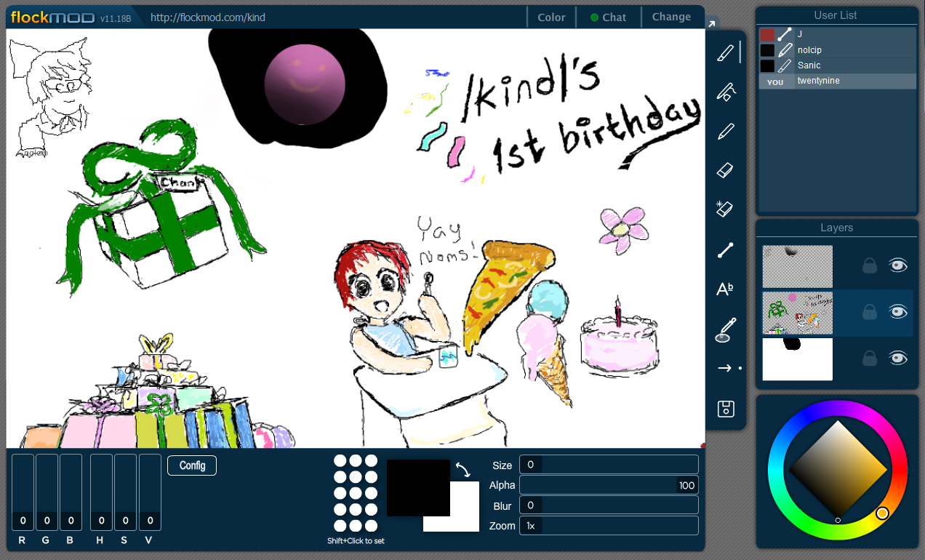Click Sanic's black color swatch
Viewport: 925px width, 560px height.
pyautogui.click(x=767, y=65)
